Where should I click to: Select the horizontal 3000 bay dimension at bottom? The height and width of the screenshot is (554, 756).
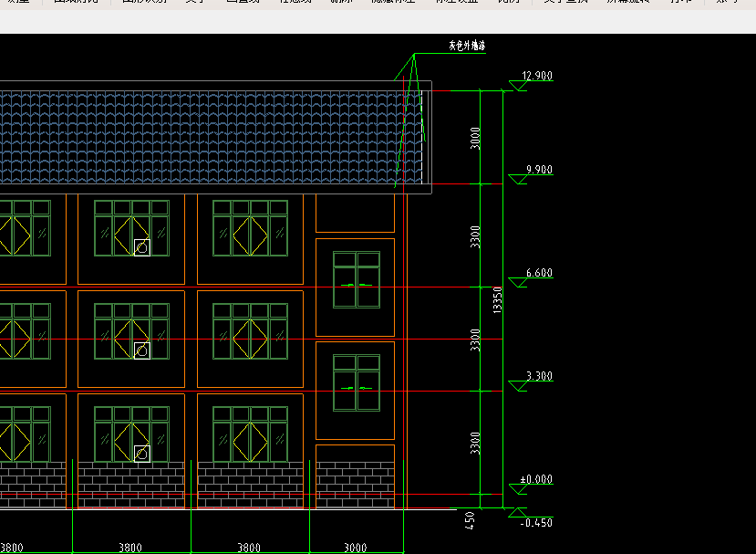[356, 548]
